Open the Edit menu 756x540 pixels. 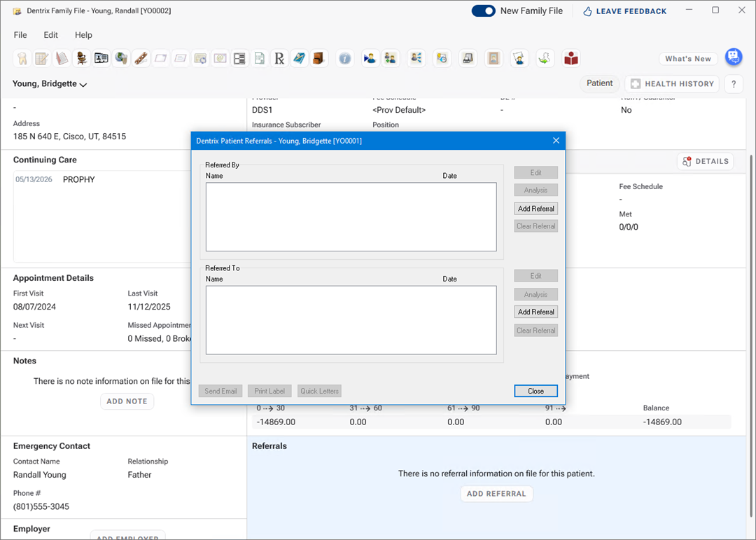(x=51, y=35)
